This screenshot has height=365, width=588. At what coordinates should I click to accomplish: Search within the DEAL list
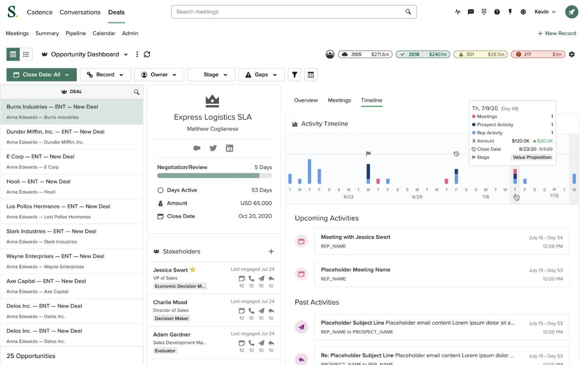136,92
